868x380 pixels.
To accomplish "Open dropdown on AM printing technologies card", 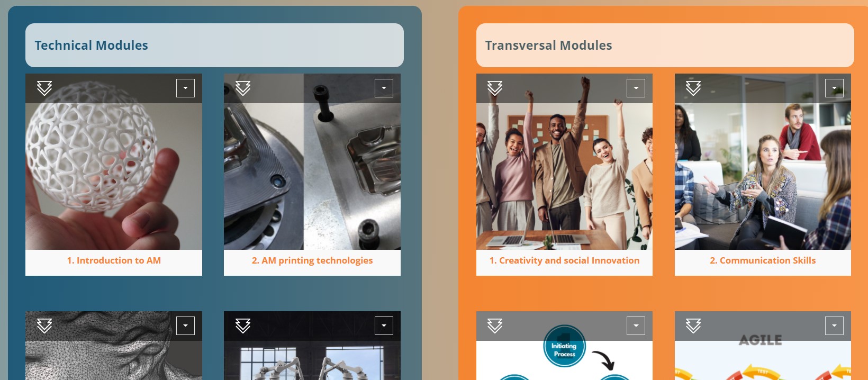I will (x=384, y=88).
